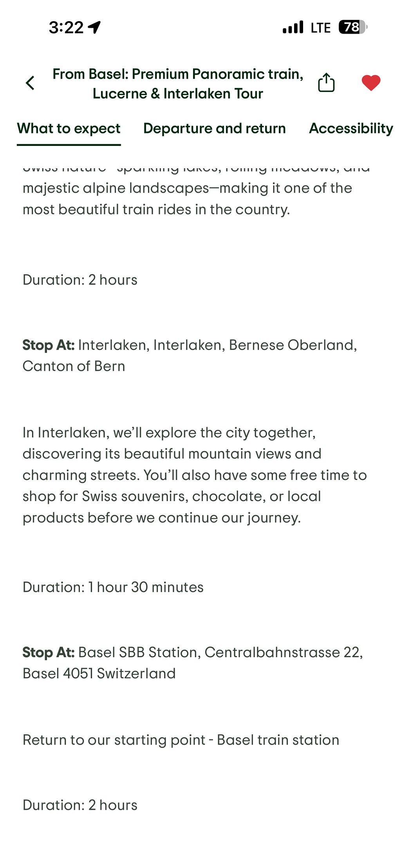Tap the last Duration 2 hours line
Viewport: 401px width, 868px height.
[80, 805]
